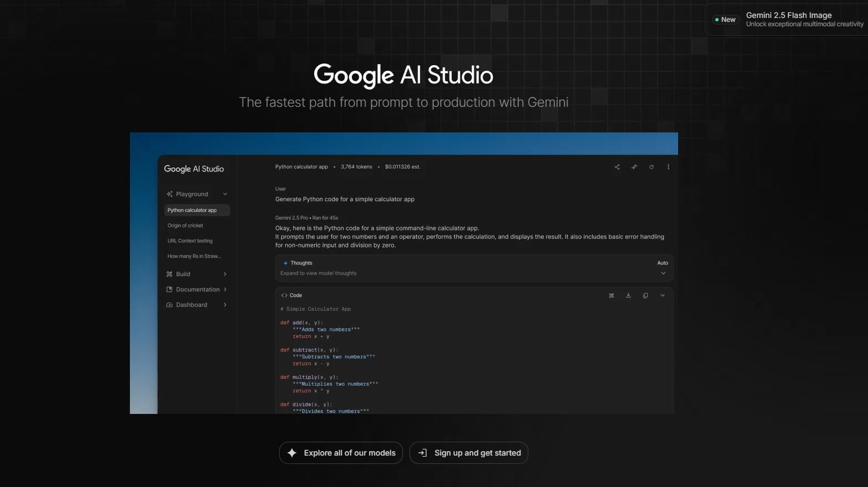Click the AI Studio preview screenshot
The height and width of the screenshot is (487, 868).
[x=404, y=273]
